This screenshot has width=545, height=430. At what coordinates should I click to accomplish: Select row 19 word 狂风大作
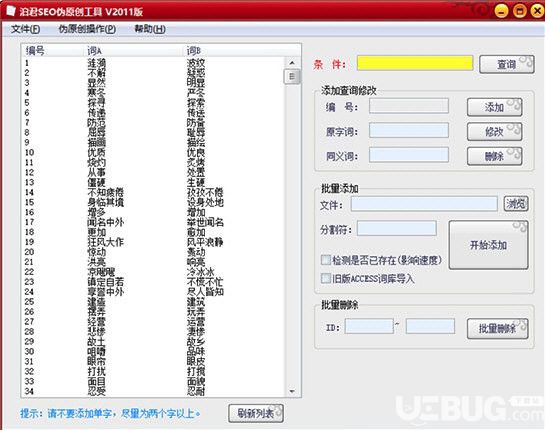[x=105, y=242]
